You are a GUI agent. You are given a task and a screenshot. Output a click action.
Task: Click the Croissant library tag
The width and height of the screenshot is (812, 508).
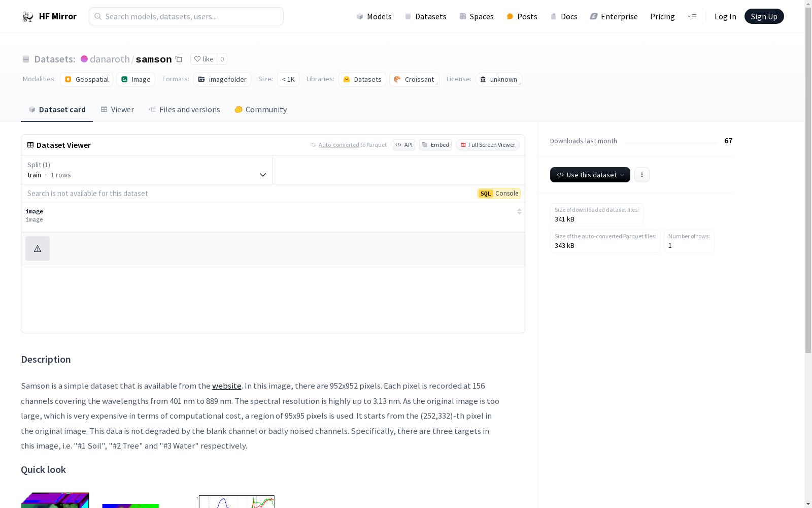pos(414,79)
